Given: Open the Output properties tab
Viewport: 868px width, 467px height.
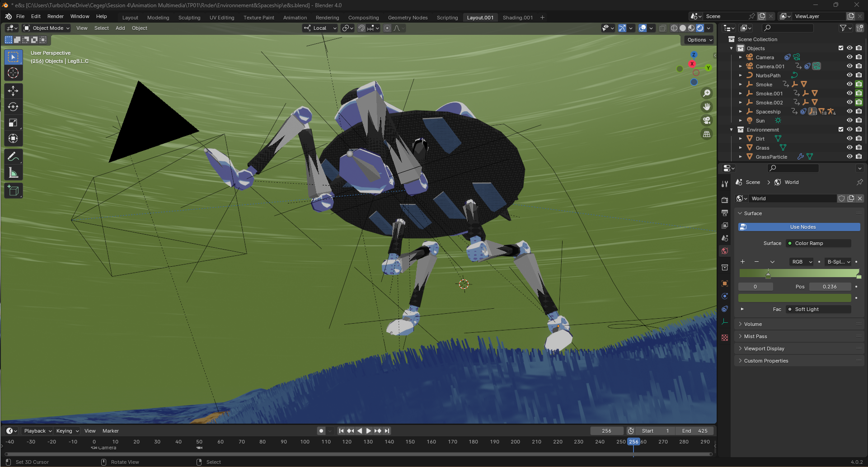Looking at the screenshot, I should [725, 212].
